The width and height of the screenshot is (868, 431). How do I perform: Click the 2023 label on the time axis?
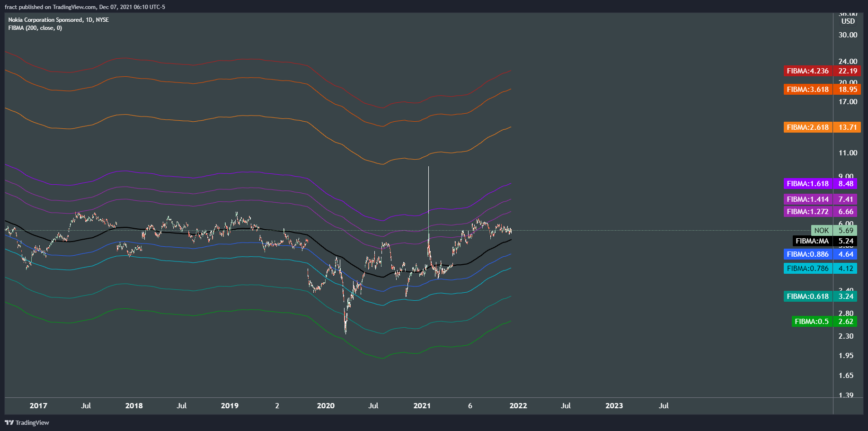[x=614, y=406]
